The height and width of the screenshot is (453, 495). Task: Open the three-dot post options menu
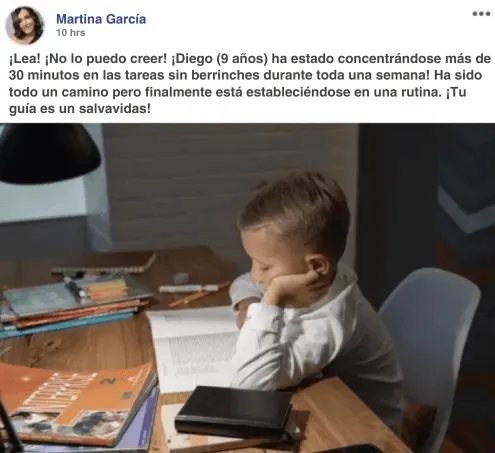pyautogui.click(x=481, y=14)
